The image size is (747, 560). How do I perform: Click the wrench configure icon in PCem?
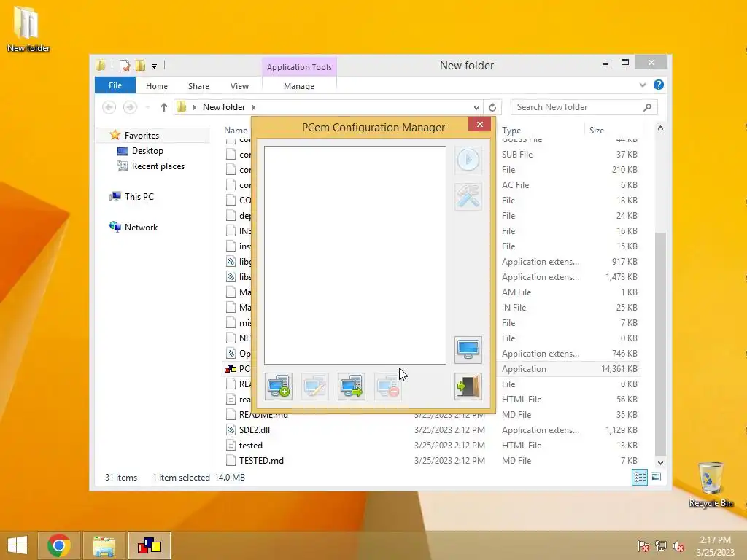click(468, 196)
